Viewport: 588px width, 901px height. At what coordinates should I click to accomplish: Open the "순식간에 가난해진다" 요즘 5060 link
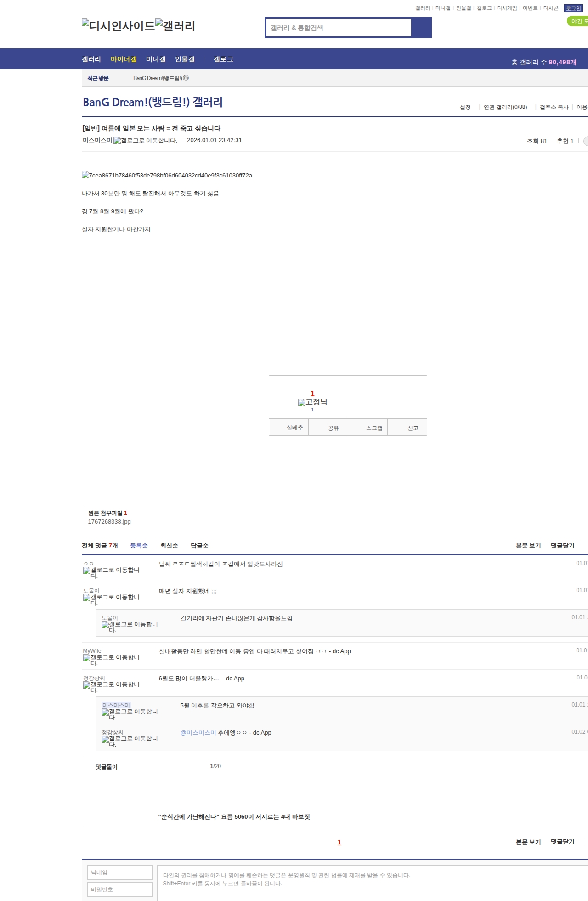[x=234, y=817]
